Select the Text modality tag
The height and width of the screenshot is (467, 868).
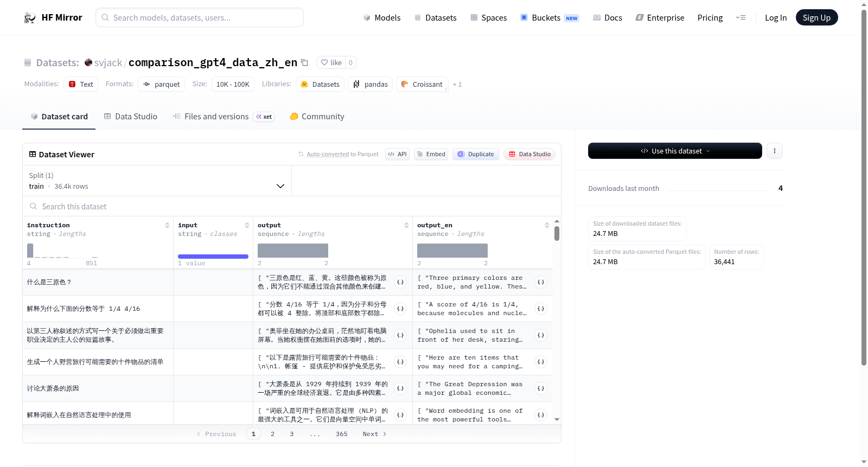[x=81, y=84]
